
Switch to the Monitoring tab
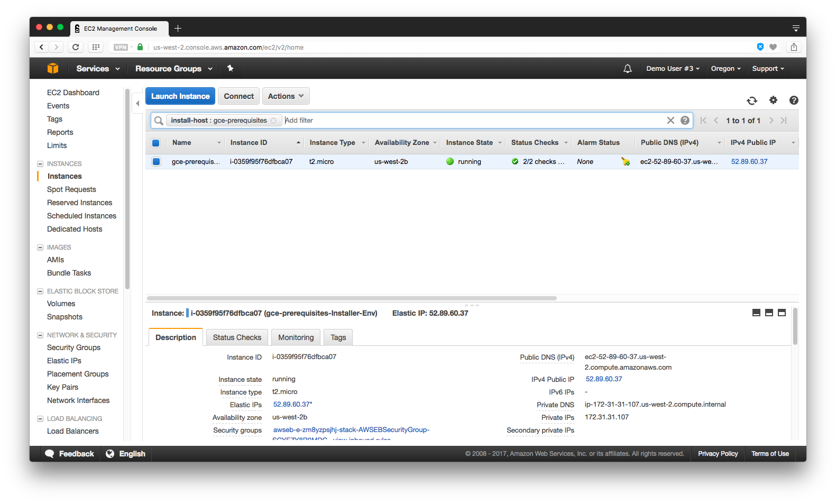coord(296,337)
